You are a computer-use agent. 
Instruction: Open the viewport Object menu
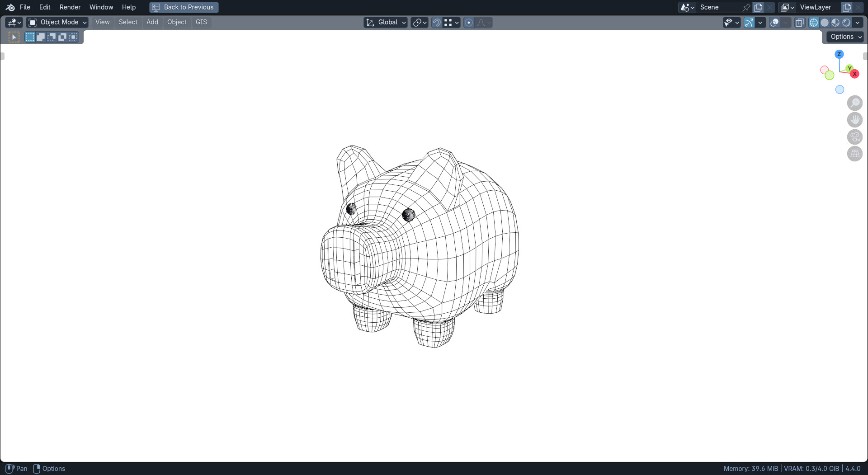point(177,22)
